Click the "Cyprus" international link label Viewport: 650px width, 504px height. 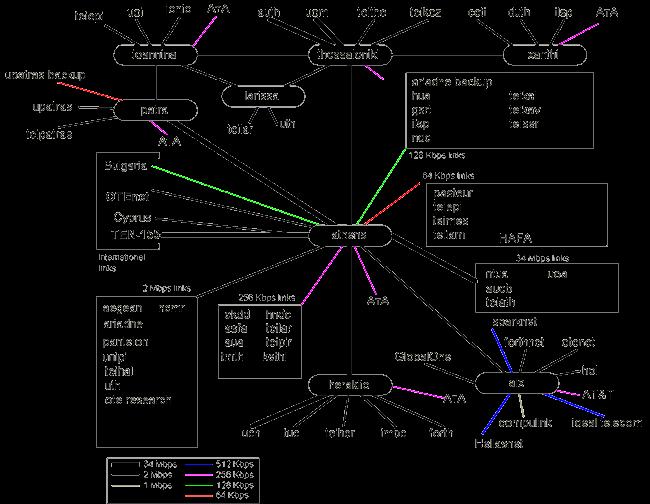click(x=133, y=218)
